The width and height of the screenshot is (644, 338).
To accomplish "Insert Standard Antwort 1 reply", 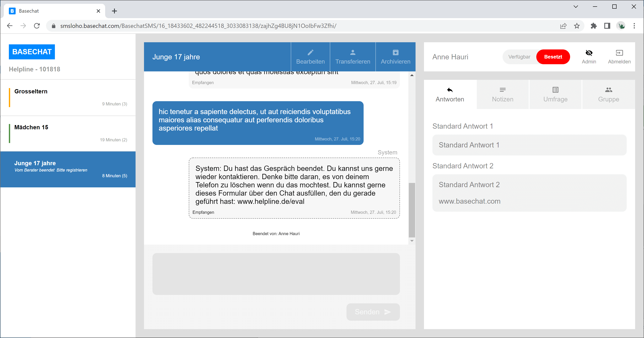I will (x=529, y=145).
